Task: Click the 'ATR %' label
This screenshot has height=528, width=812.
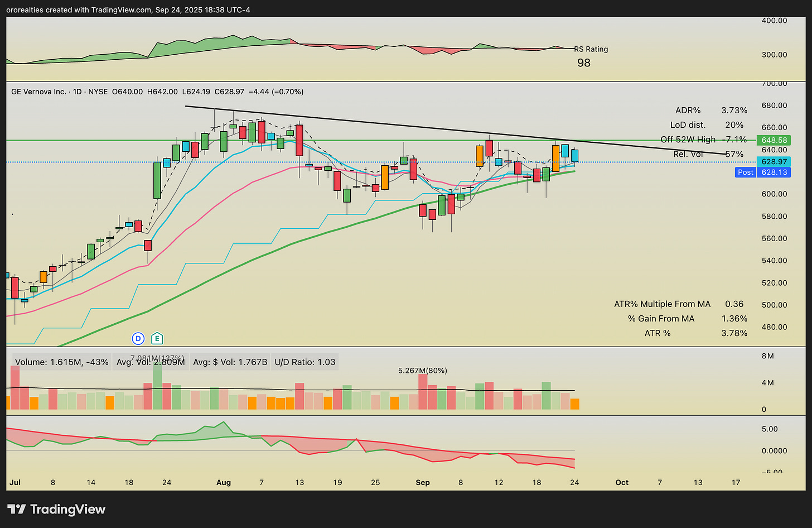Action: (x=658, y=333)
